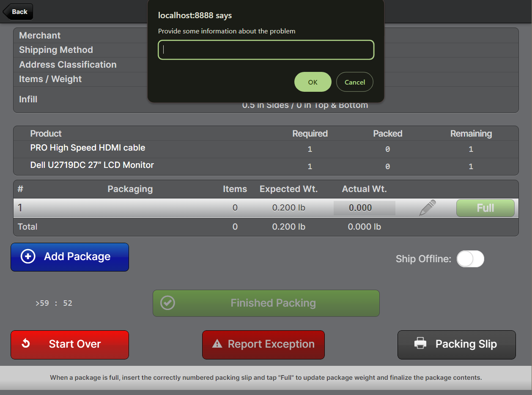Click the Actual Wt. field for package 1
The height and width of the screenshot is (395, 532).
(x=364, y=208)
